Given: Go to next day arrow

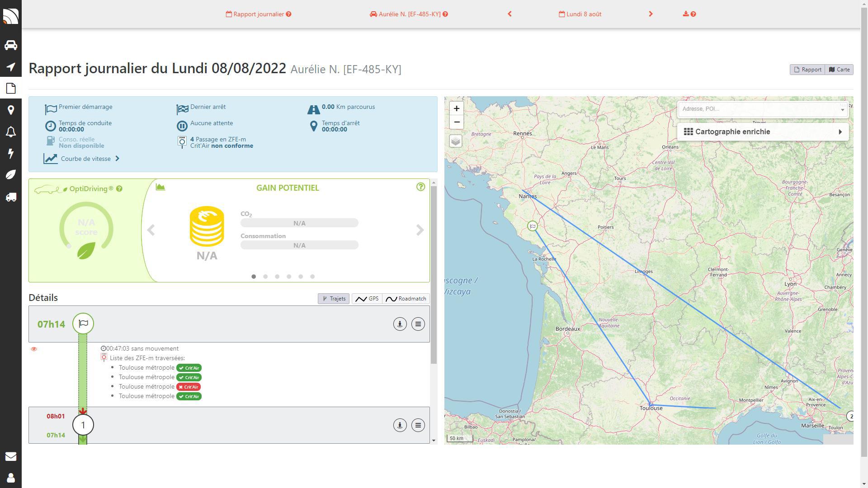Looking at the screenshot, I should [651, 14].
